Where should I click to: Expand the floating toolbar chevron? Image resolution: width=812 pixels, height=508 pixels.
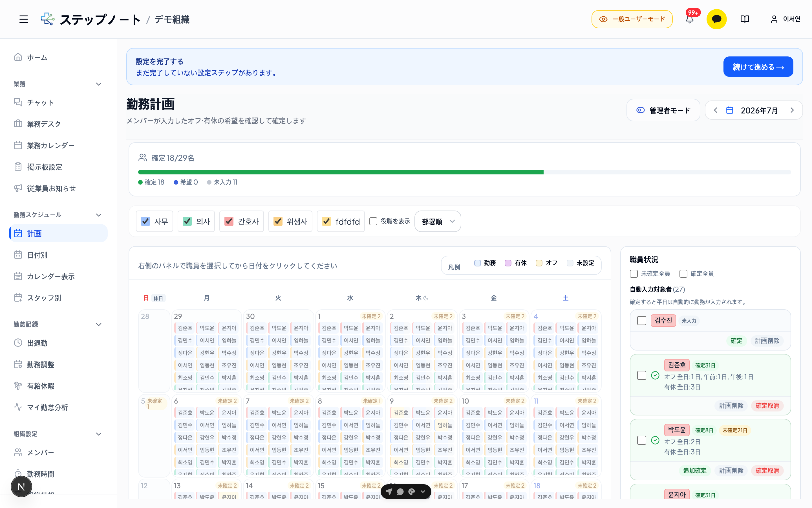pyautogui.click(x=423, y=492)
